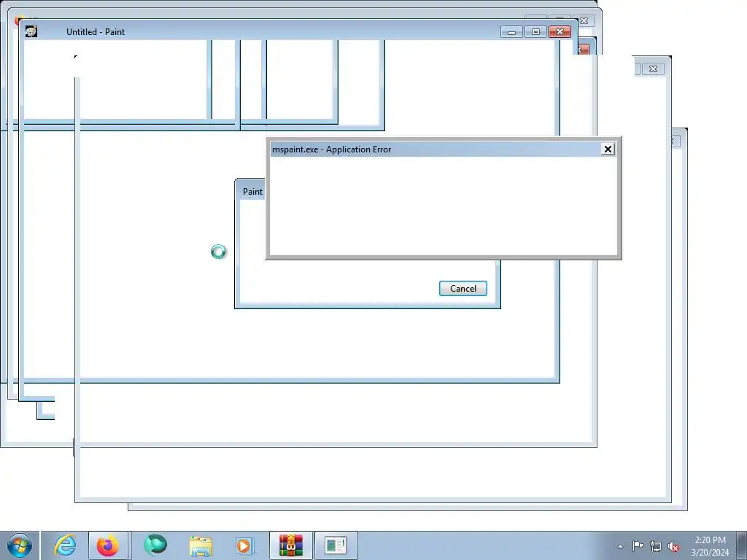Minimize the Untitled - Paint window
The height and width of the screenshot is (560, 747).
coord(511,32)
